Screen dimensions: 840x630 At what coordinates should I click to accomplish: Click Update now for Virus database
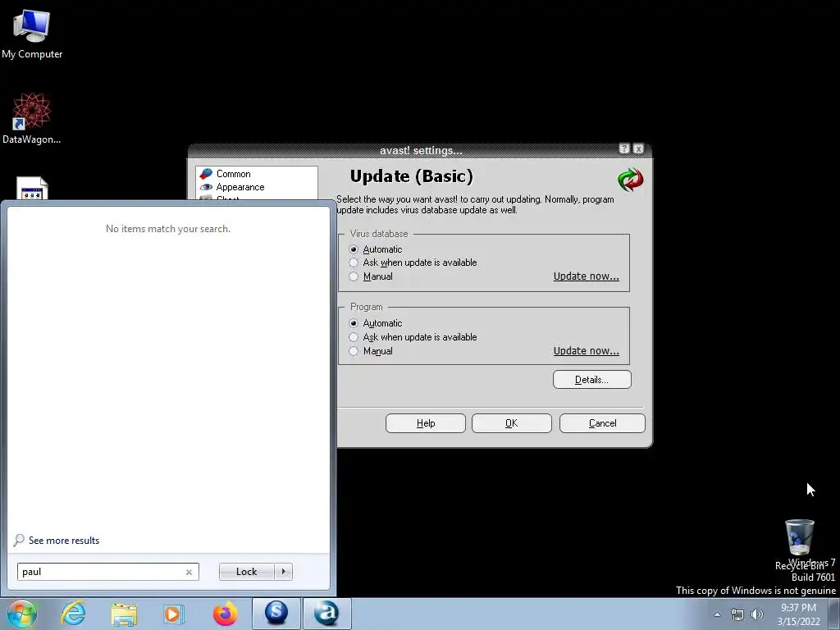coord(586,276)
